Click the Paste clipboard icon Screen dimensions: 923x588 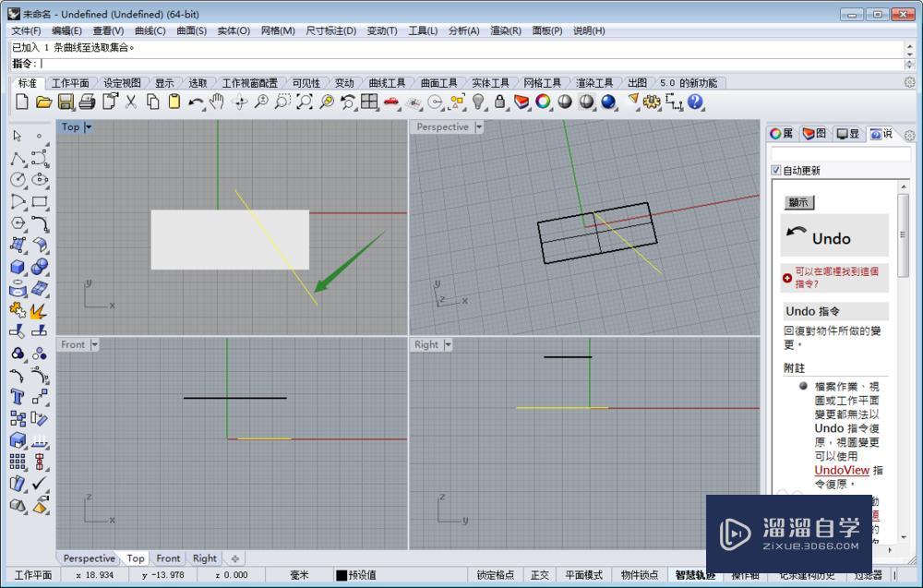(174, 102)
